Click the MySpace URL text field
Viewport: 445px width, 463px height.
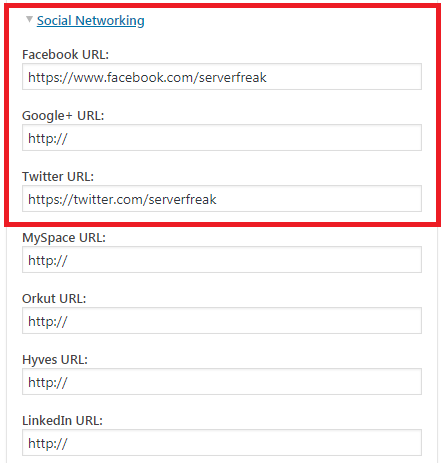point(222,260)
